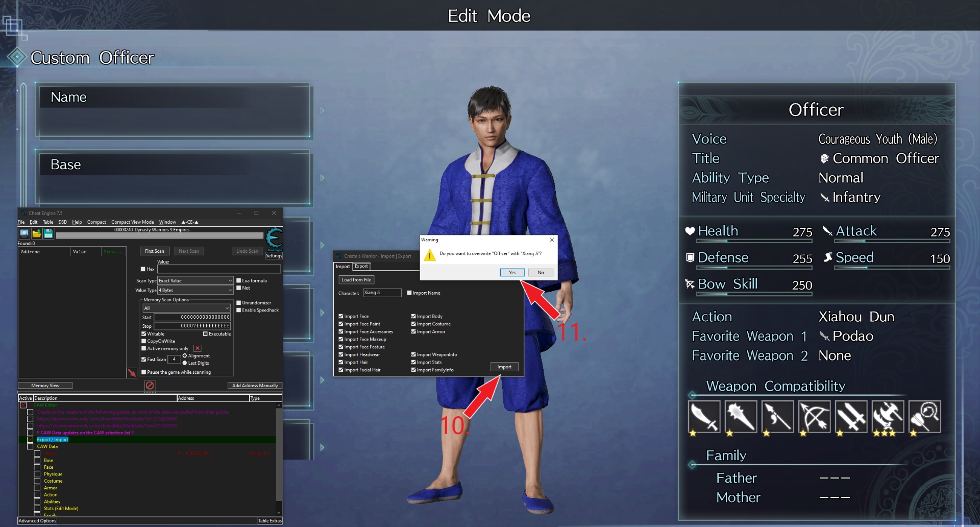Click the Add Address Manually button

pos(255,386)
